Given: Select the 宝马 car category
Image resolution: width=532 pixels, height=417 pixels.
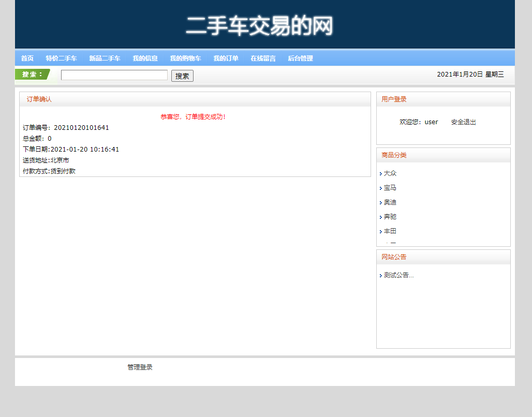Looking at the screenshot, I should [x=390, y=188].
